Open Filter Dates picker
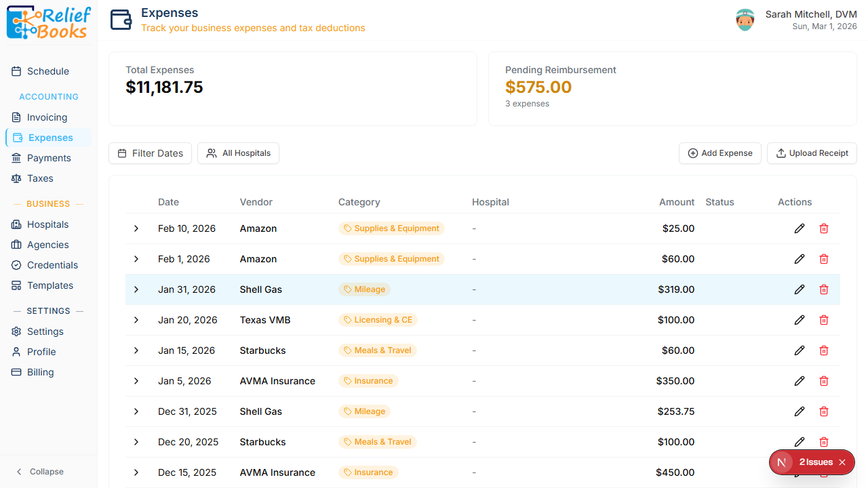 click(x=150, y=153)
